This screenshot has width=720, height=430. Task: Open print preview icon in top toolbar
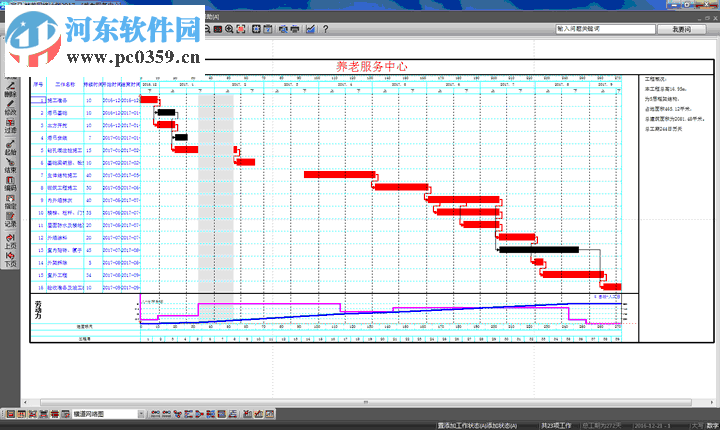point(283,29)
